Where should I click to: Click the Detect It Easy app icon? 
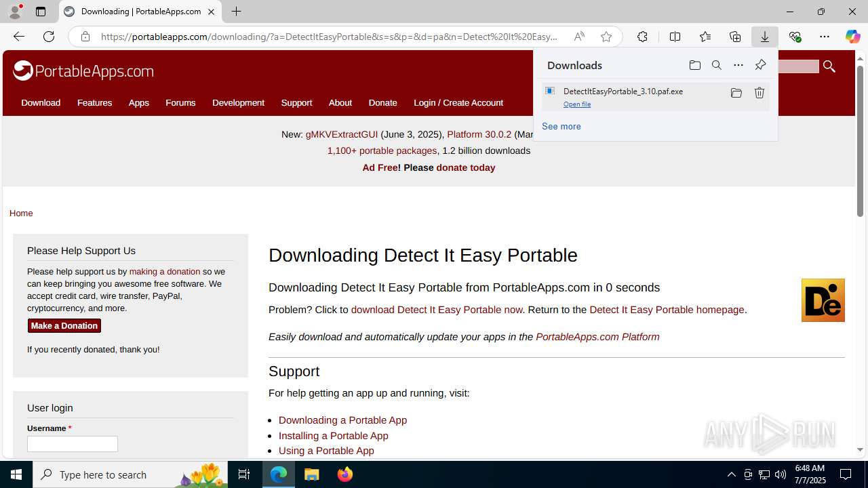coord(823,300)
